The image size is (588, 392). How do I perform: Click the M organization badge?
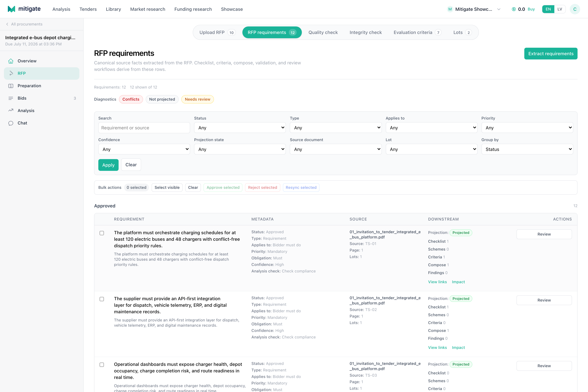pos(450,9)
